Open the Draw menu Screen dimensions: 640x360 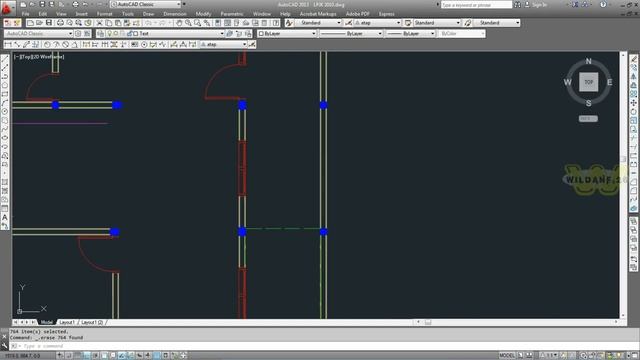148,14
